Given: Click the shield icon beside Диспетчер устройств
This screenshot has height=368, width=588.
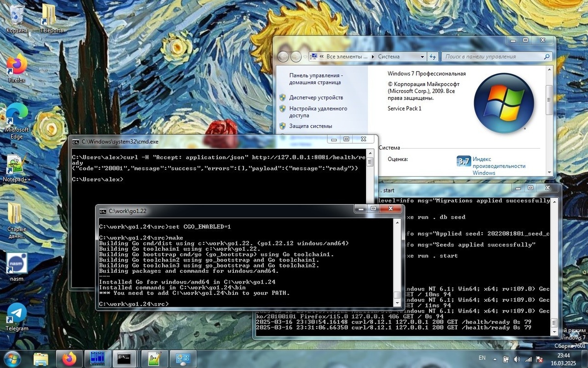Looking at the screenshot, I should (283, 97).
